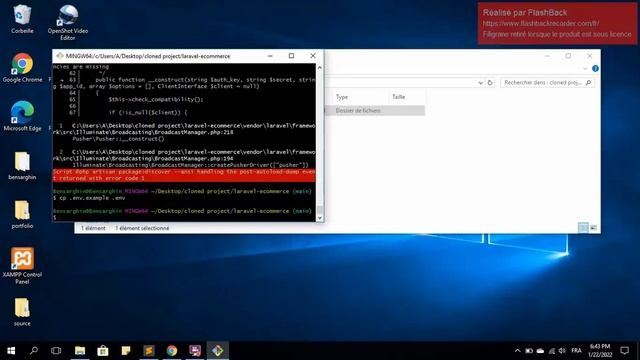Minimize the MINGW64 terminal window
The image size is (640, 360).
270,56
